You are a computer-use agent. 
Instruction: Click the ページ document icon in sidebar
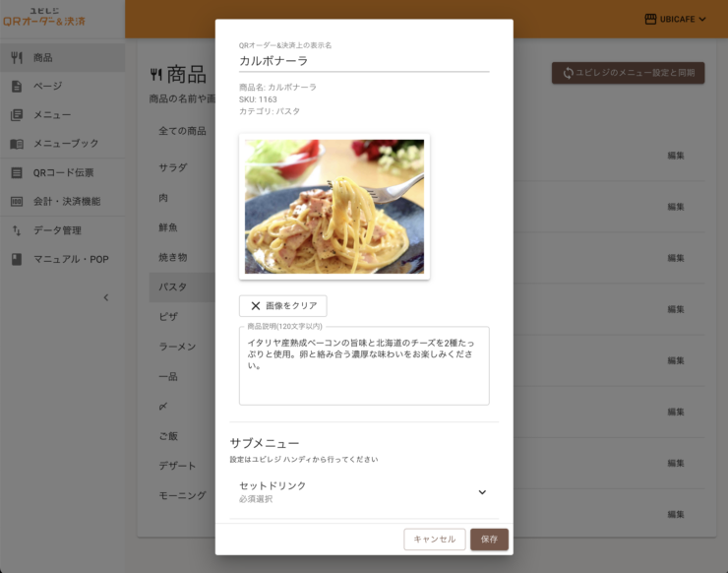(x=17, y=86)
